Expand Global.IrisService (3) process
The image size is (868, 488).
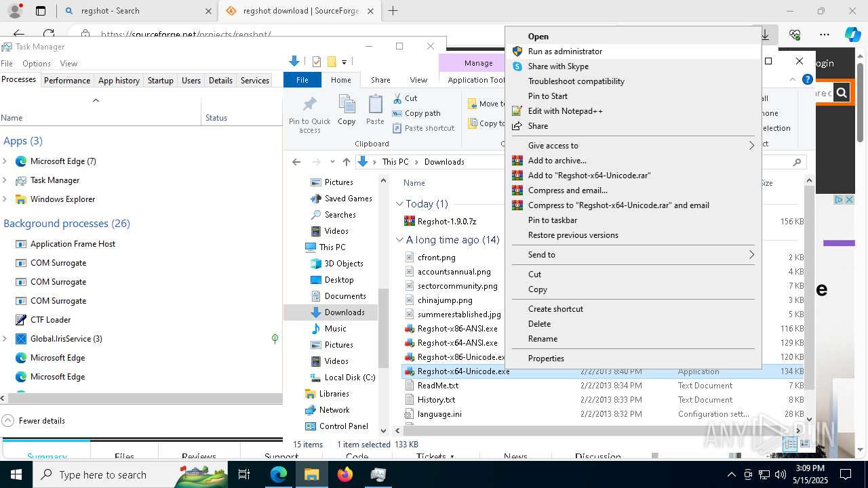coord(5,339)
